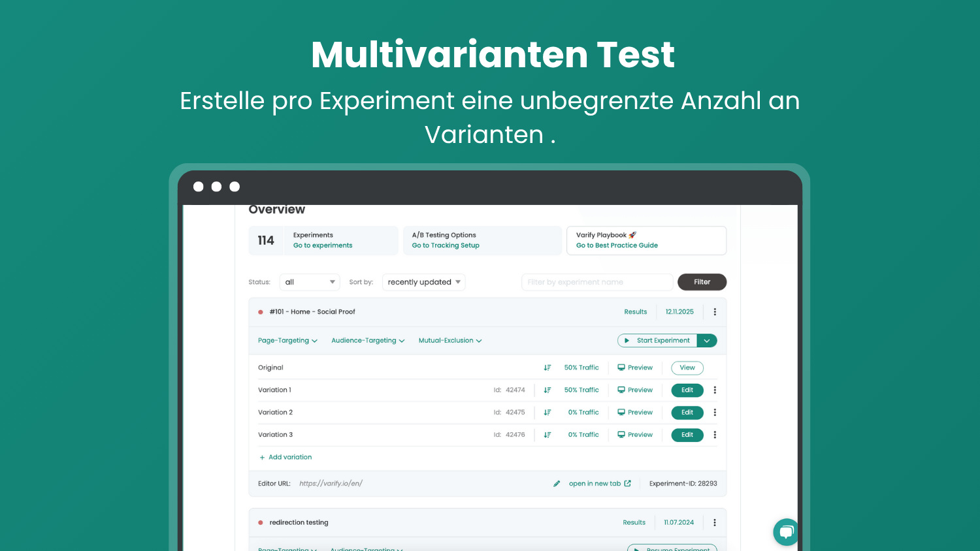980x551 pixels.
Task: Click the external link icon beside open in new tab
Action: click(628, 484)
